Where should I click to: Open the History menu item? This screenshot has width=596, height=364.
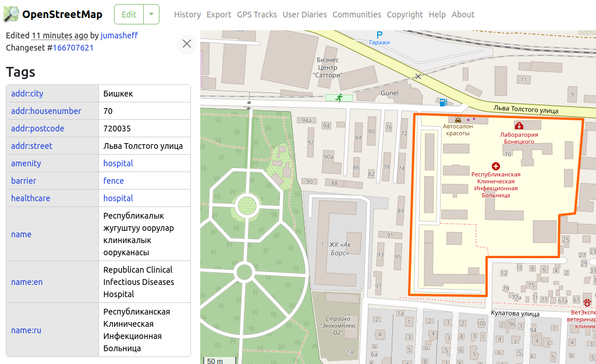pyautogui.click(x=187, y=15)
